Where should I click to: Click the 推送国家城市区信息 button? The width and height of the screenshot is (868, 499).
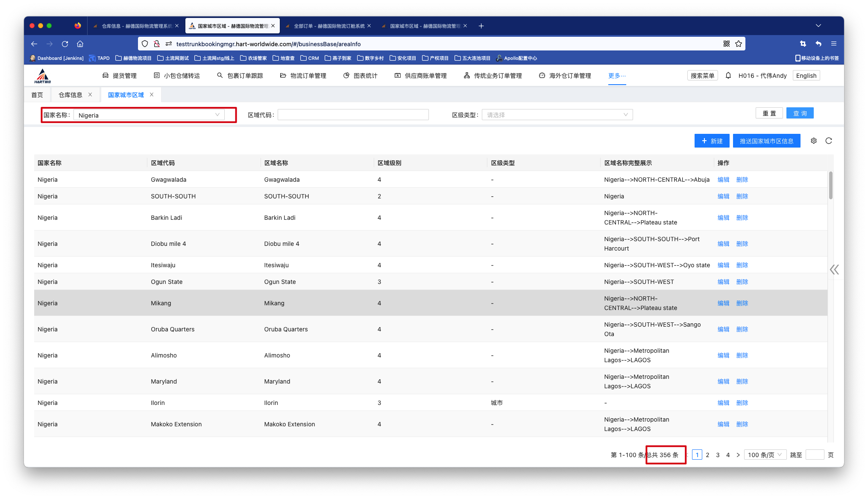766,141
